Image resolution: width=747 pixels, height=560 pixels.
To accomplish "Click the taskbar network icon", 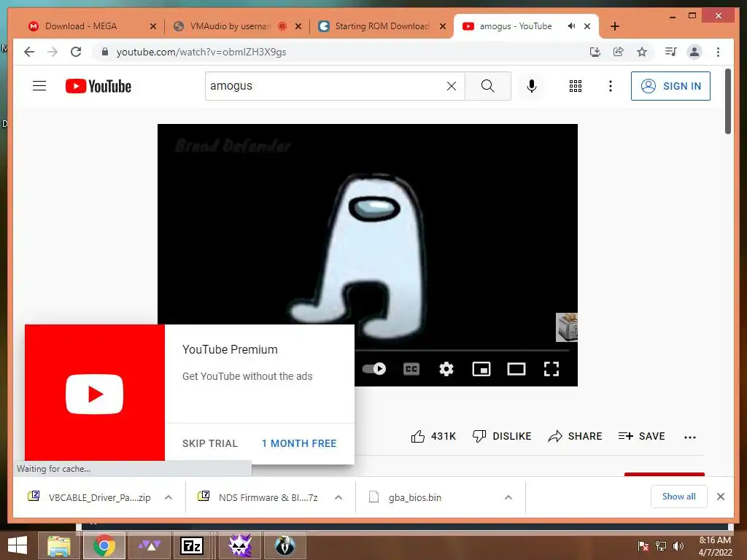I will (661, 546).
